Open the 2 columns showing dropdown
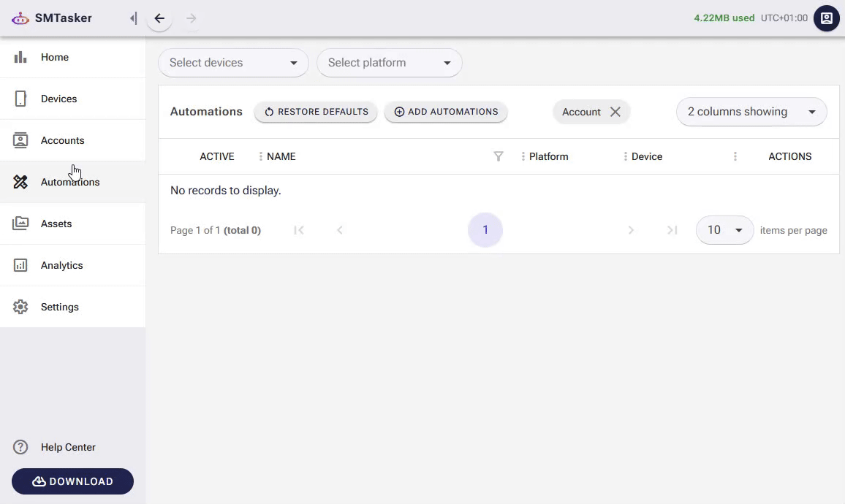 (x=751, y=112)
